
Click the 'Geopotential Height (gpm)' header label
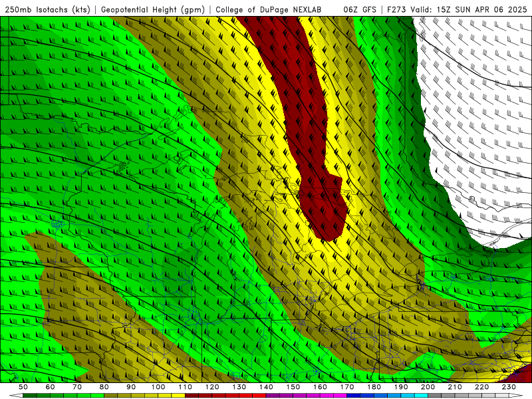tap(153, 10)
